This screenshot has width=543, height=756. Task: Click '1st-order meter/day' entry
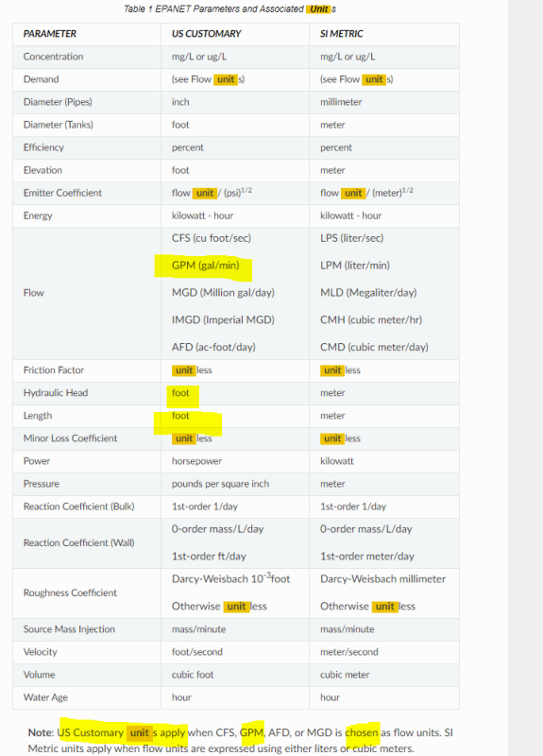(x=367, y=557)
